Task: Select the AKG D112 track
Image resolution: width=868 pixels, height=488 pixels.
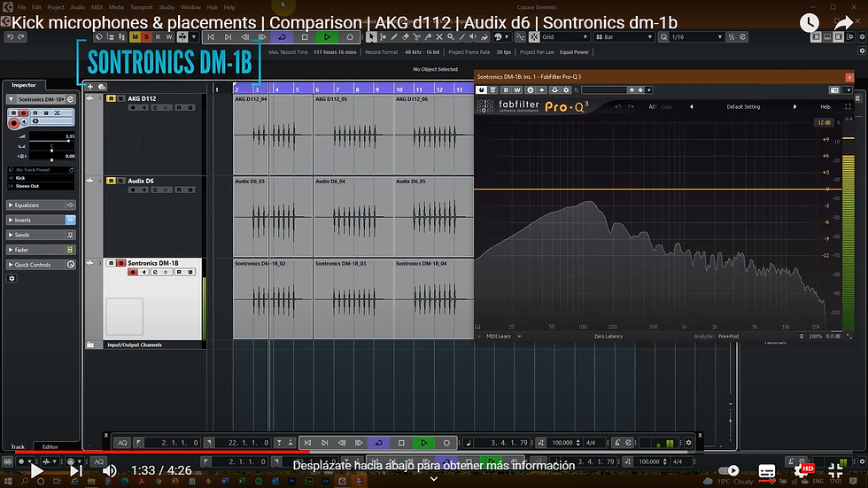Action: [142, 98]
